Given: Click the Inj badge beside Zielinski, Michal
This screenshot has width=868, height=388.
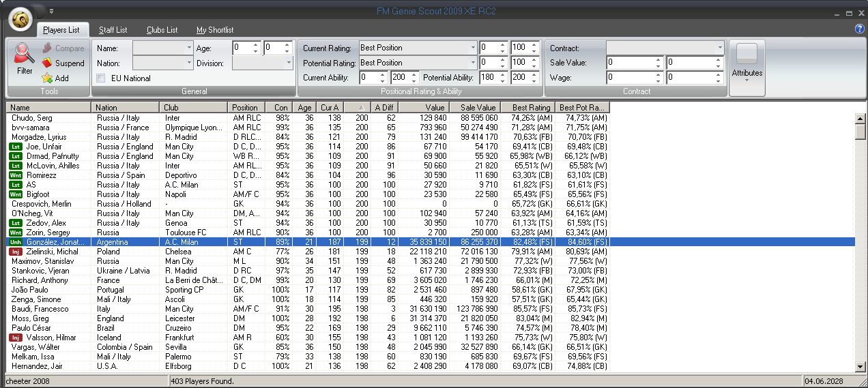Looking at the screenshot, I should (16, 252).
